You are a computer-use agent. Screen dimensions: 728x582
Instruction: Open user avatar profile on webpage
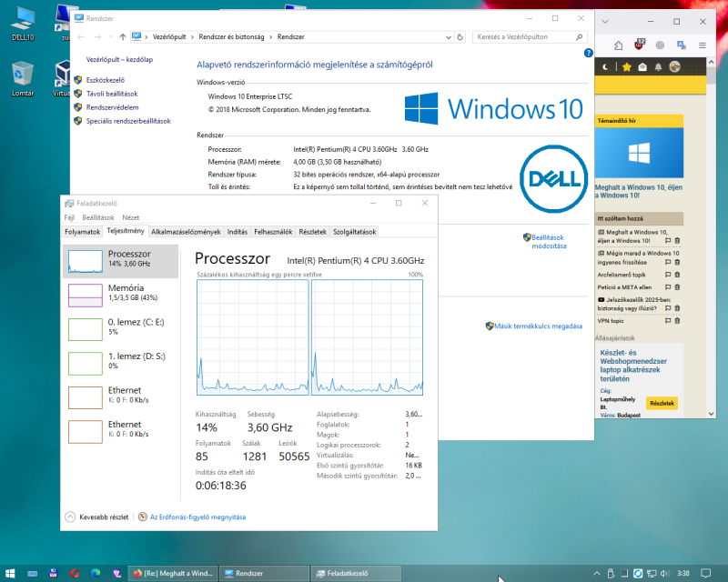674,66
